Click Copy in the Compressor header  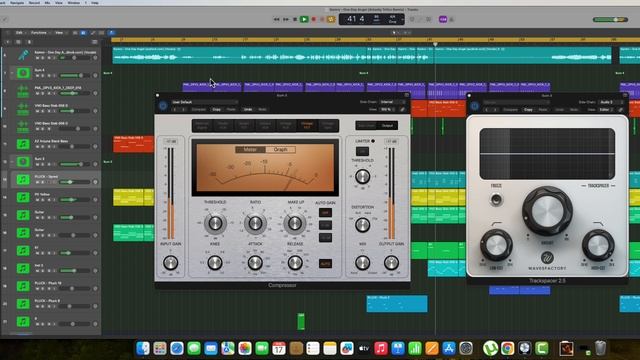[x=216, y=109]
